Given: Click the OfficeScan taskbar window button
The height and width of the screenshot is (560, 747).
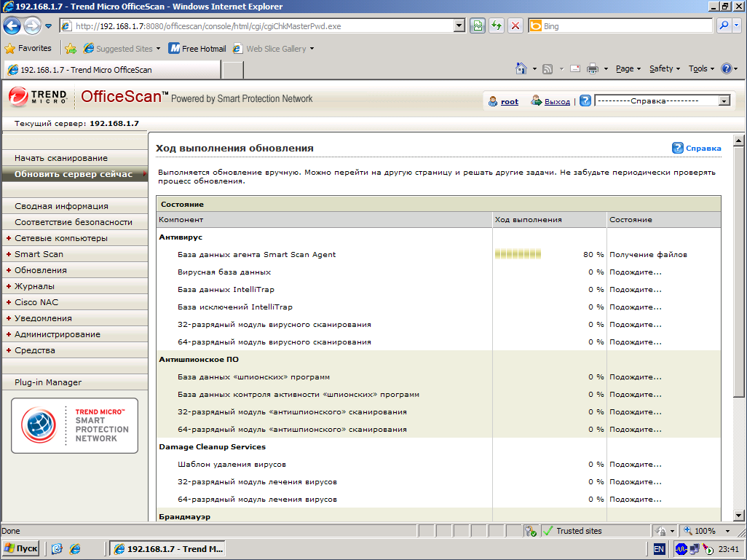Looking at the screenshot, I should [x=167, y=548].
